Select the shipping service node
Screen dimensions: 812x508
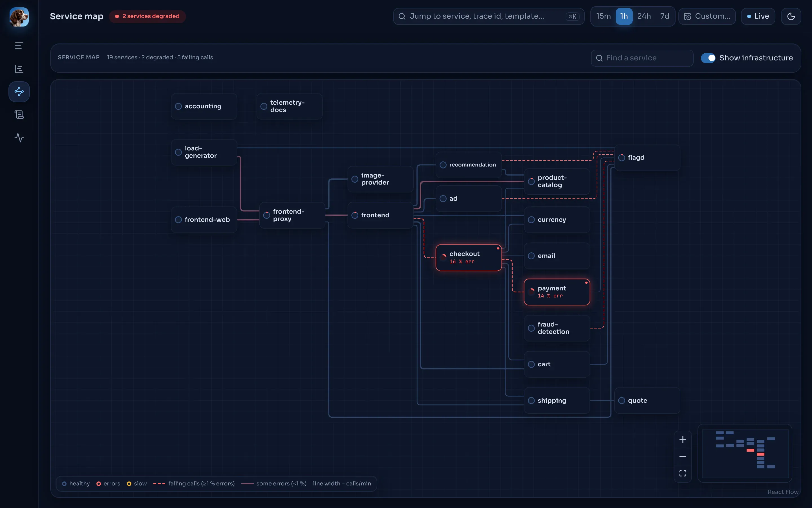[557, 400]
